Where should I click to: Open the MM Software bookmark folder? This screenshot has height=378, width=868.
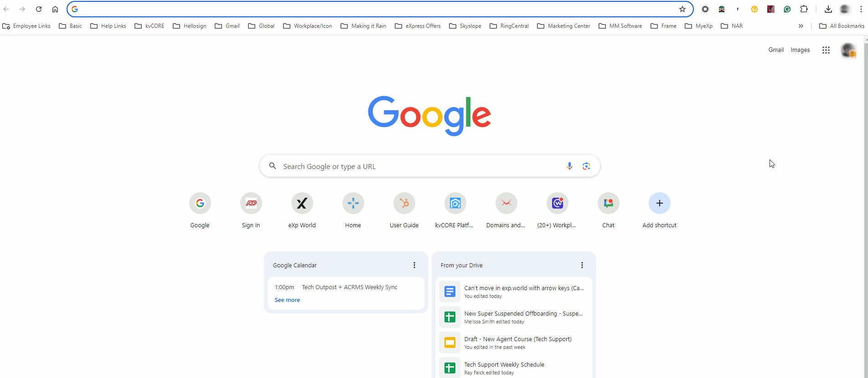tap(620, 26)
